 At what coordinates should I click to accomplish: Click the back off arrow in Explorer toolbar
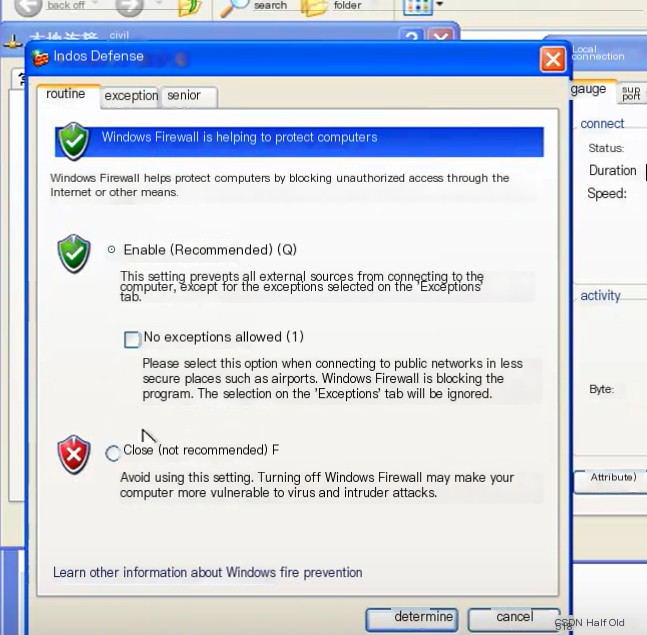28,6
